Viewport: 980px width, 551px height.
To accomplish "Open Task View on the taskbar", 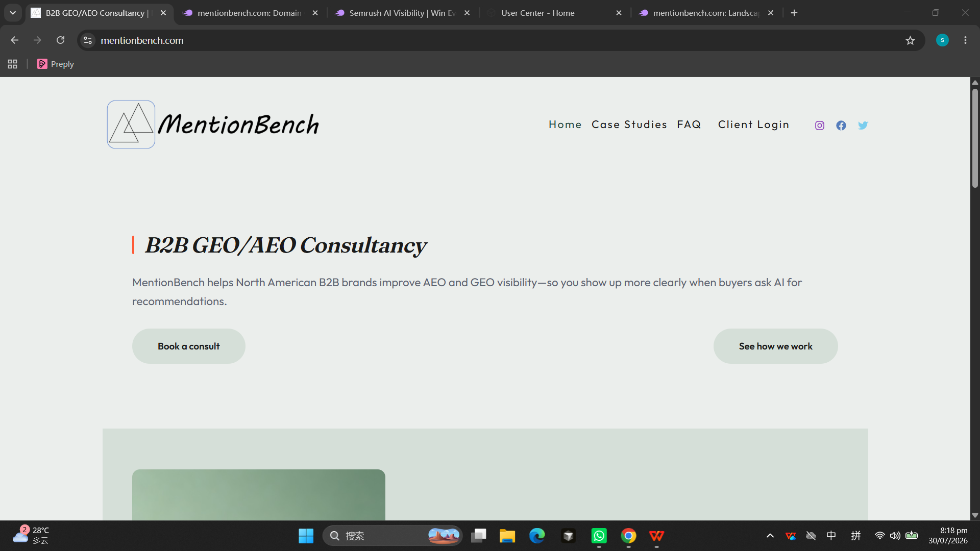I will tap(478, 536).
